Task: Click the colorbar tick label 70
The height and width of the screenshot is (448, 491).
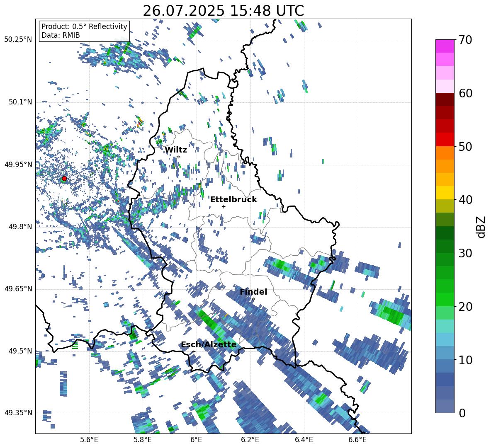Action: pyautogui.click(x=465, y=40)
